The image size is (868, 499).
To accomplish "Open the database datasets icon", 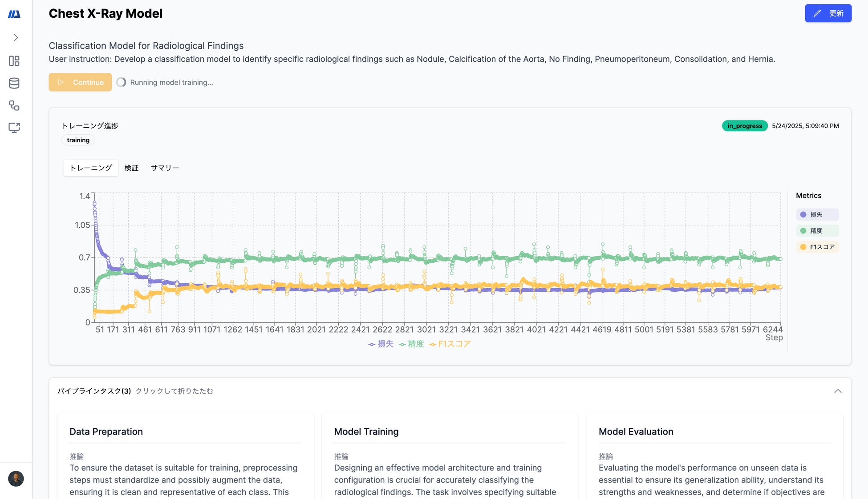I will 14,83.
